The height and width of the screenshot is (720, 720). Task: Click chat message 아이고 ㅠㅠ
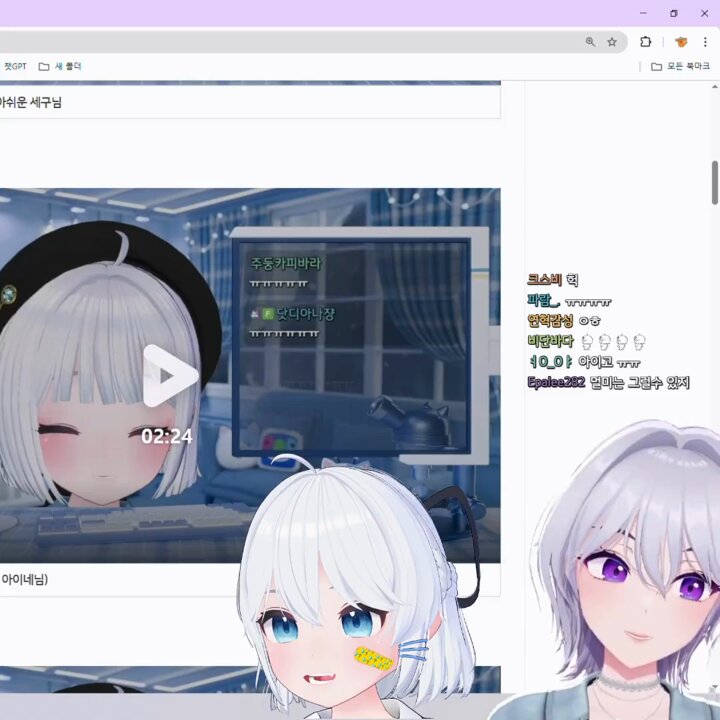(x=609, y=361)
